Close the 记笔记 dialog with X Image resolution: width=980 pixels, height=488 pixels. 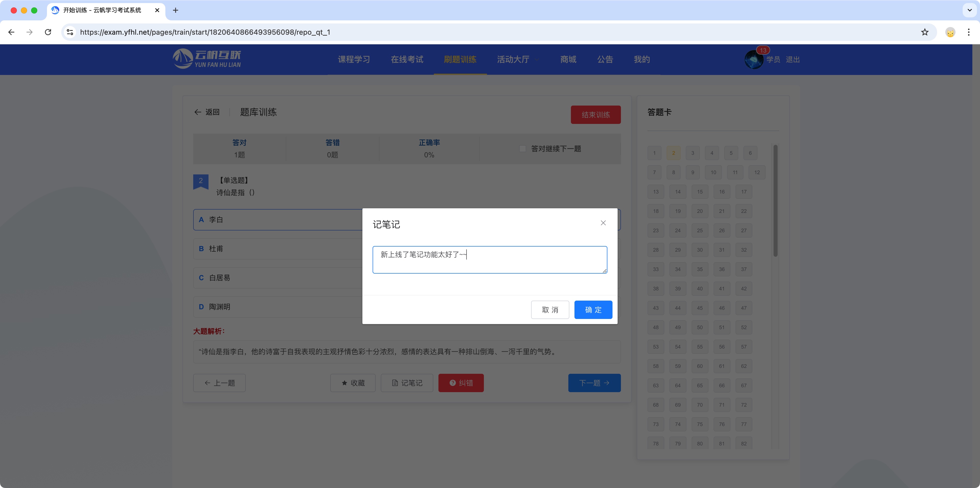pos(603,223)
